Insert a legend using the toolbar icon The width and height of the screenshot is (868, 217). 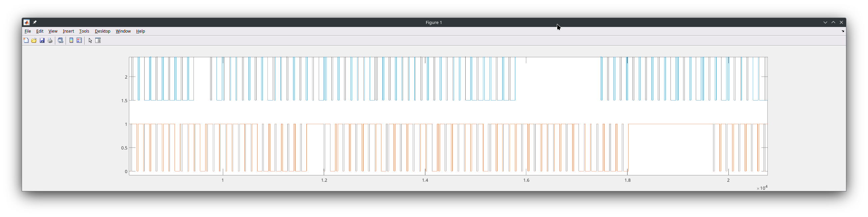pyautogui.click(x=79, y=40)
